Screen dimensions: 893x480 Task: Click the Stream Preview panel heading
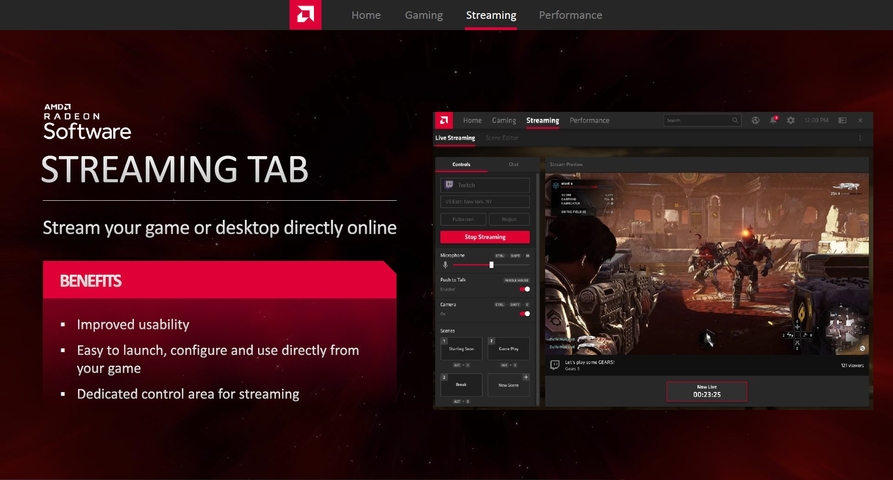click(x=566, y=165)
